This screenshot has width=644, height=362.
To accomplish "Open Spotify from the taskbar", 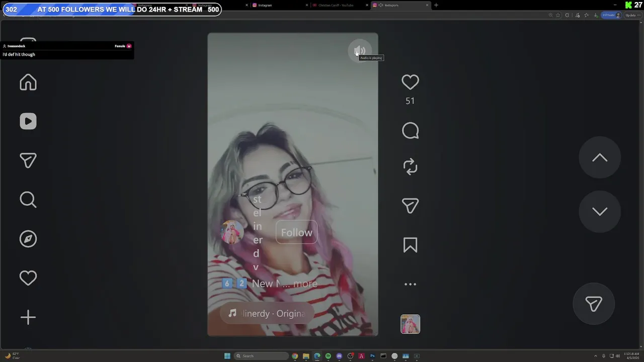I will [328, 356].
